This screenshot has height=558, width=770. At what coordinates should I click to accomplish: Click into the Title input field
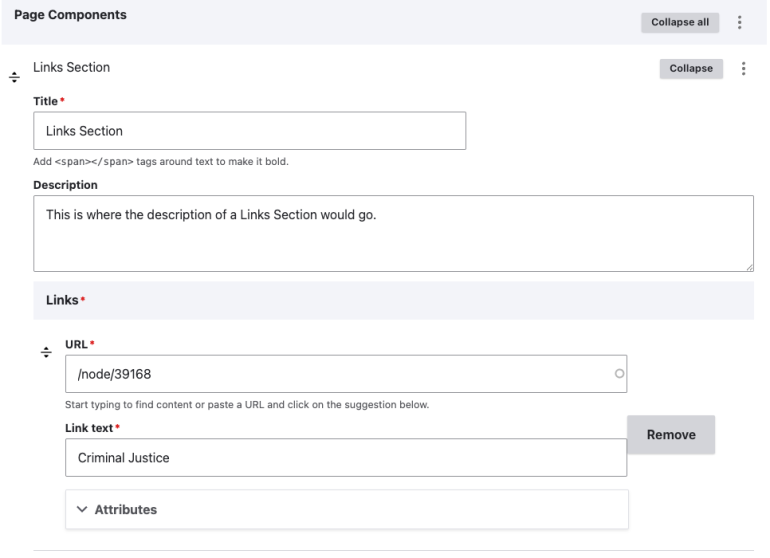(x=250, y=131)
